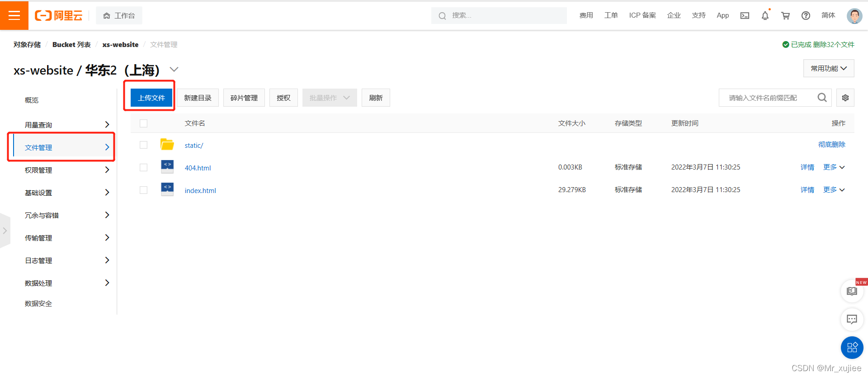Screen dimensions: 868x377
Task: Click the static folder icon
Action: click(167, 145)
